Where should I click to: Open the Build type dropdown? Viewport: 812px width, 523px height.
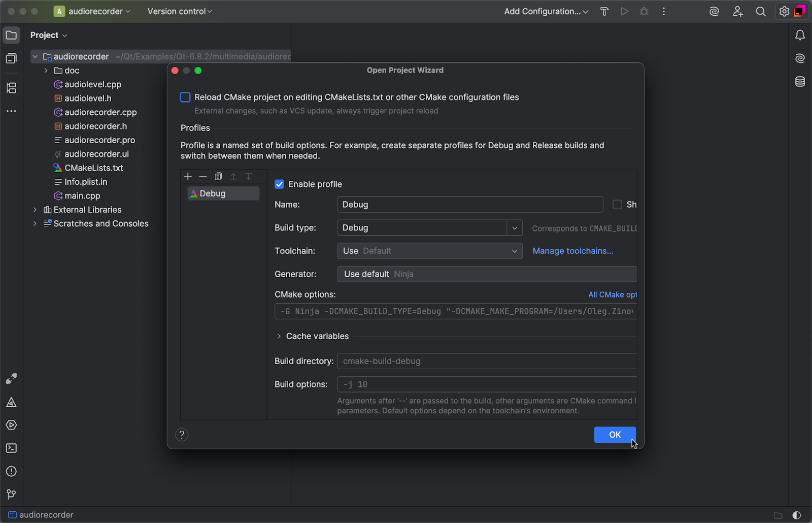click(515, 228)
